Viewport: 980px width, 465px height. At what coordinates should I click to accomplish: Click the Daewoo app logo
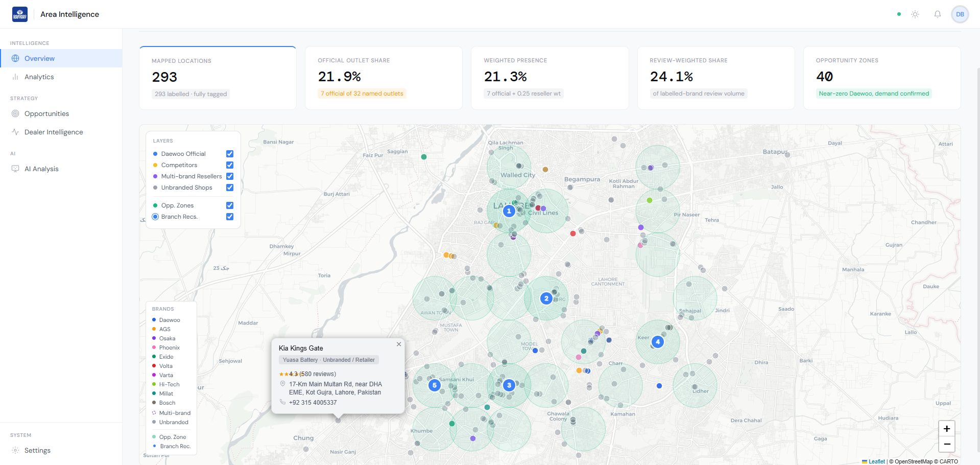click(20, 14)
